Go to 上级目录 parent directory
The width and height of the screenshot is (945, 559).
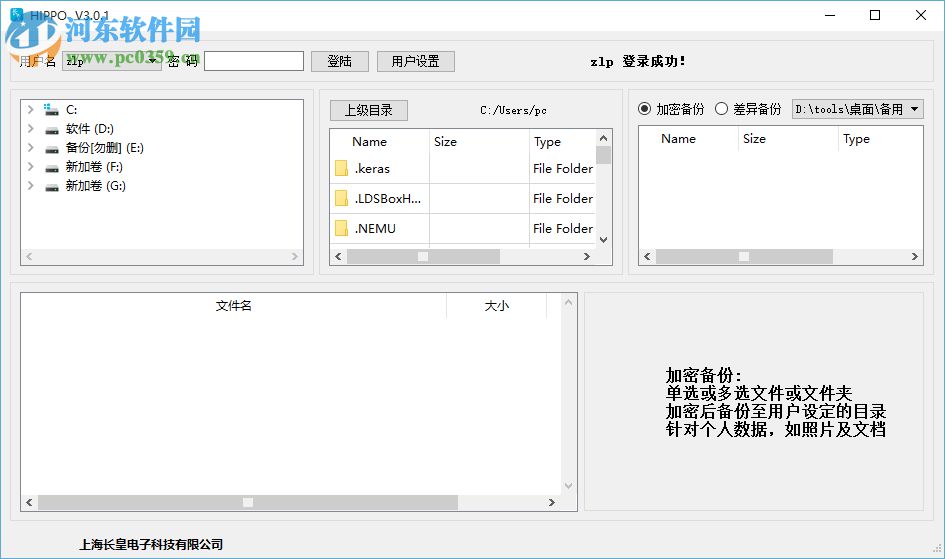(369, 110)
